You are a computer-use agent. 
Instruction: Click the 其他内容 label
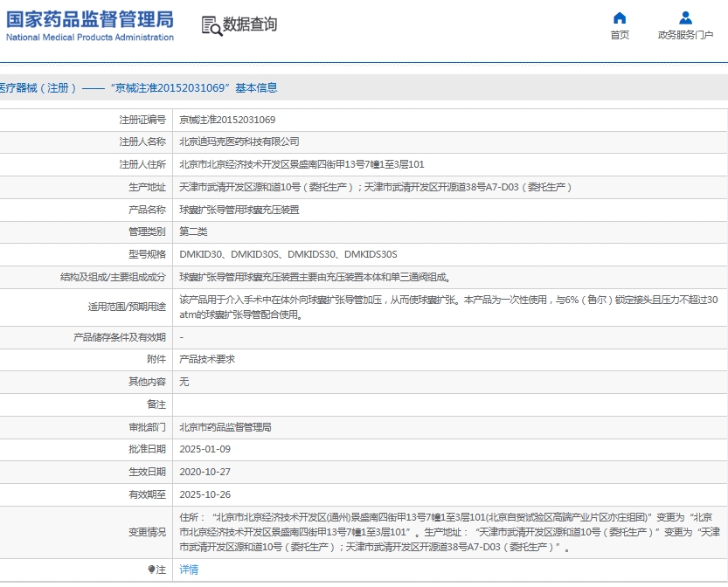147,382
